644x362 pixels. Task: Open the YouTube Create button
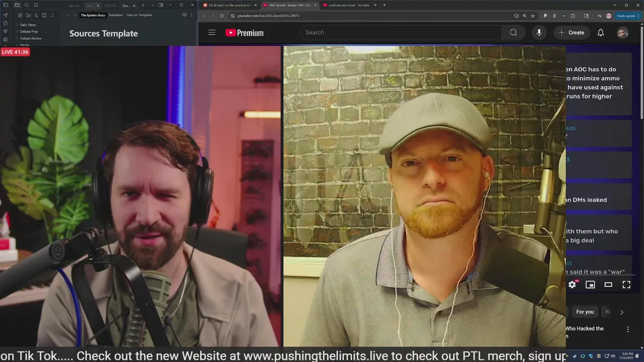click(x=571, y=33)
